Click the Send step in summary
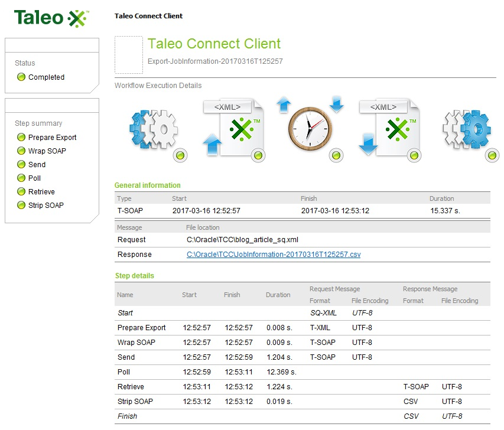Screen dimensions: 504x430 37,164
